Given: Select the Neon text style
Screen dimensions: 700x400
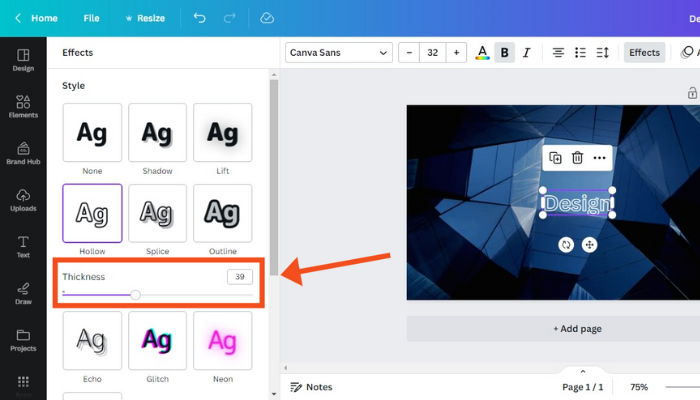Looking at the screenshot, I should pos(222,341).
